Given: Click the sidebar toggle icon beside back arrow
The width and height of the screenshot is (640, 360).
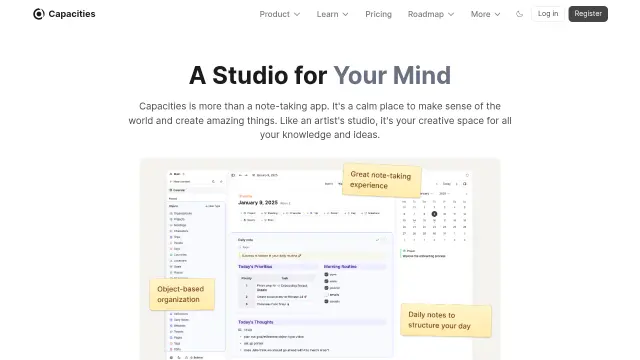Looking at the screenshot, I should pos(233,175).
